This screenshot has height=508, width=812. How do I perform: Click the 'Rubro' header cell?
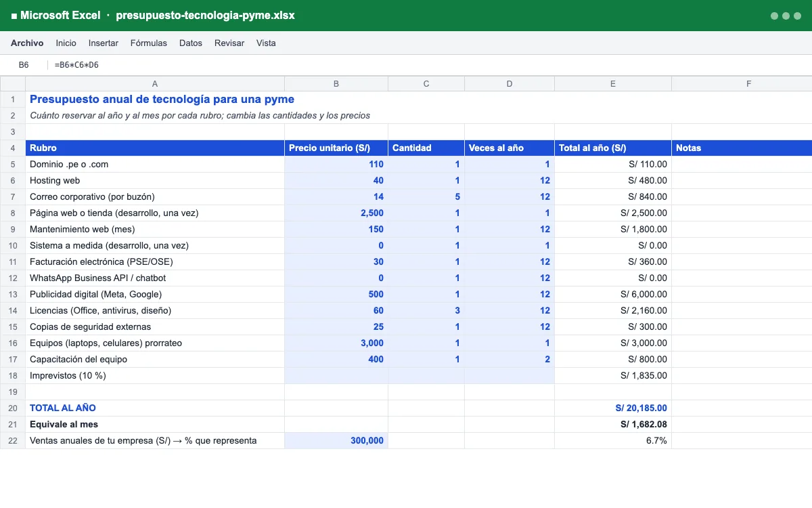click(155, 148)
